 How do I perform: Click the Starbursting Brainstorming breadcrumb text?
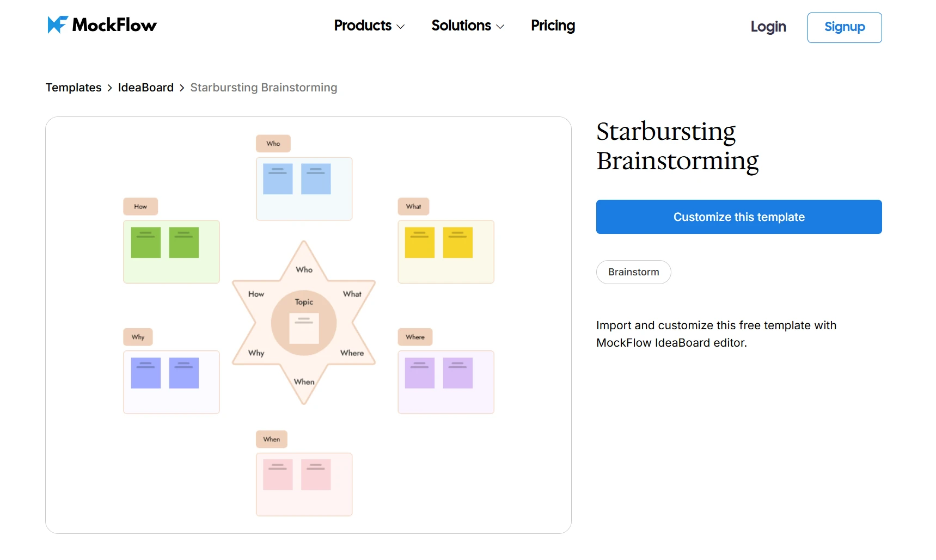click(x=264, y=87)
